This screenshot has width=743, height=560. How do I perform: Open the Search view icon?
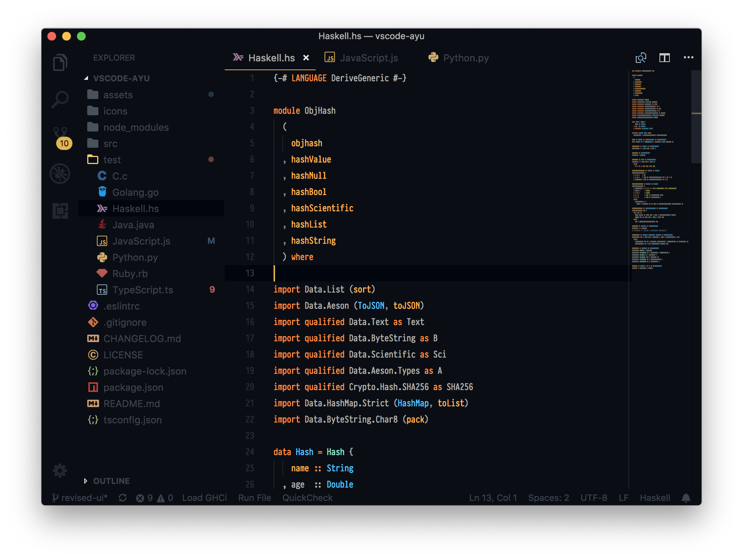[x=60, y=99]
